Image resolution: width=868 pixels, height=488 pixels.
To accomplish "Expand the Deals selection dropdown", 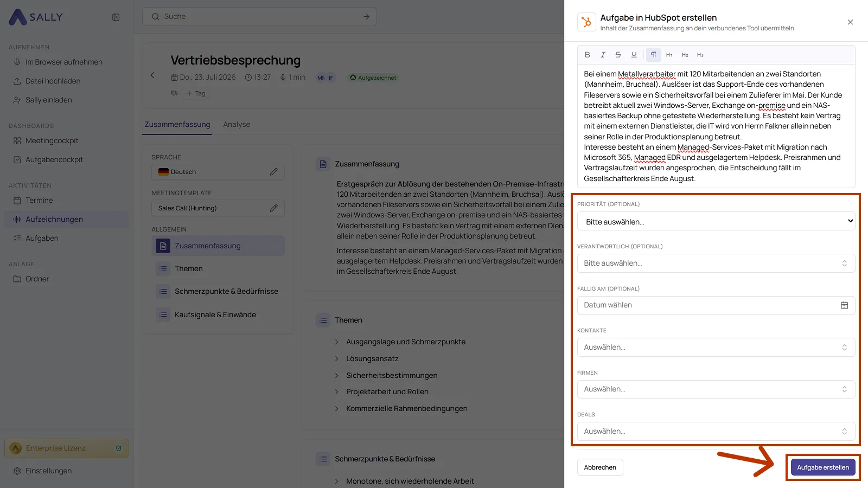I will [716, 432].
